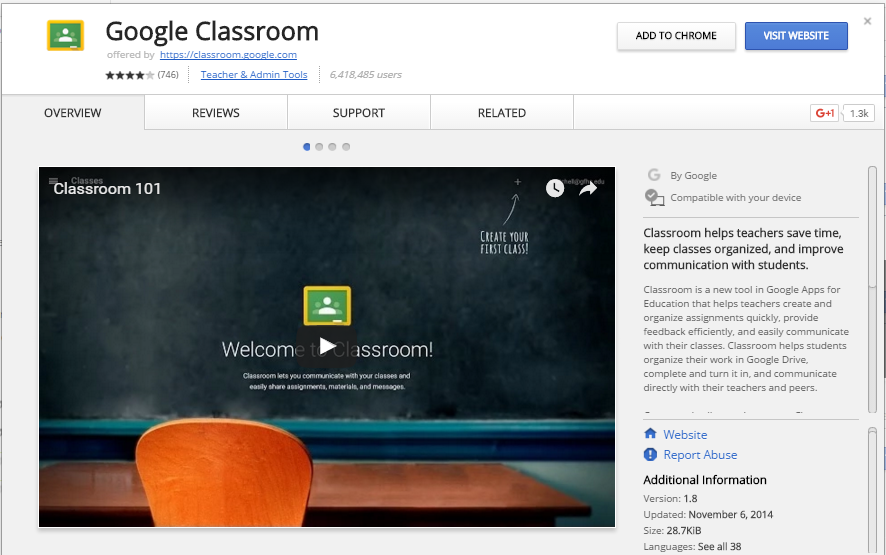Screen dimensions: 886x555
Task: Select the fourth carousel dot
Action: pyautogui.click(x=346, y=147)
